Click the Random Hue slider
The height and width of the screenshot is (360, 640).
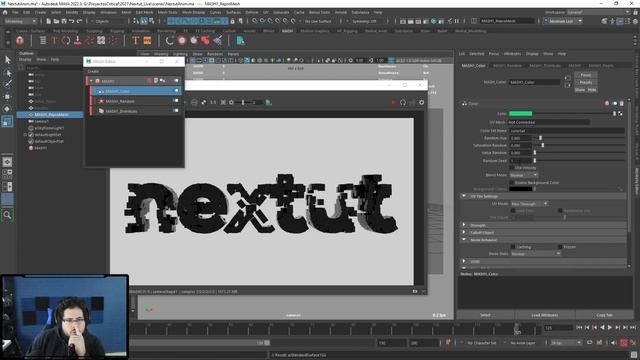[580, 138]
